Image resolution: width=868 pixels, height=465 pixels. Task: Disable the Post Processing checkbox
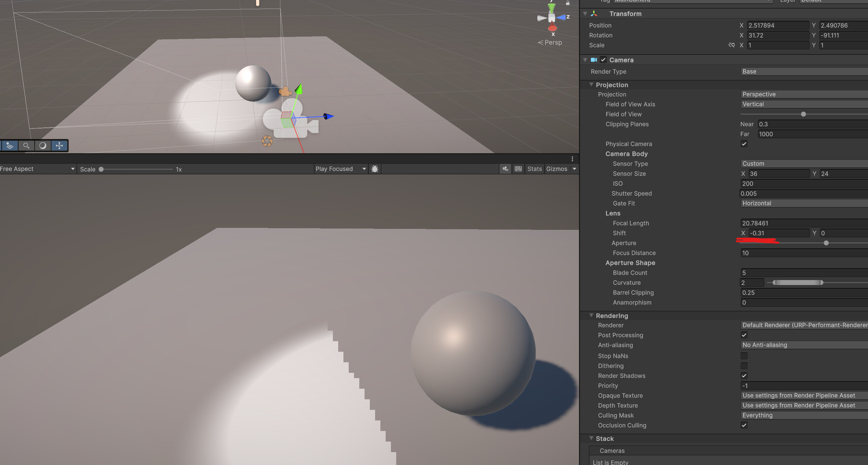(x=744, y=335)
